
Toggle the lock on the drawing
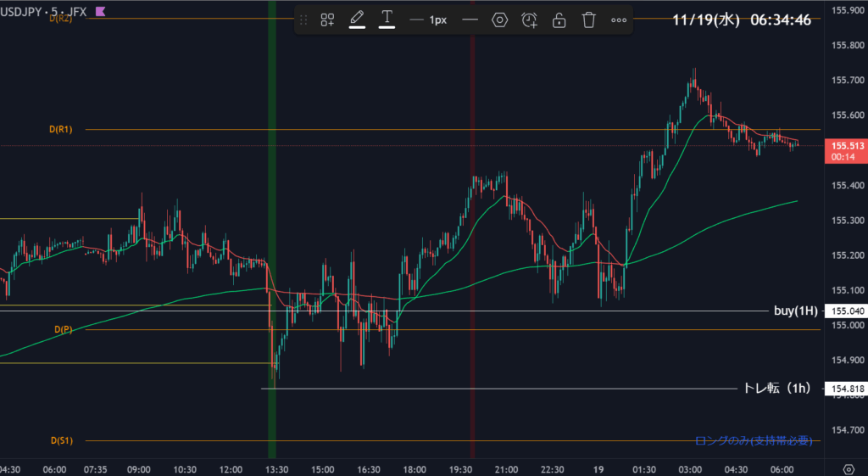click(x=559, y=20)
